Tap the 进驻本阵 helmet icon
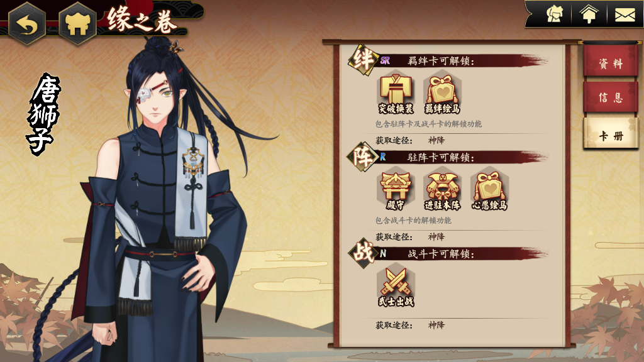 [x=442, y=189]
